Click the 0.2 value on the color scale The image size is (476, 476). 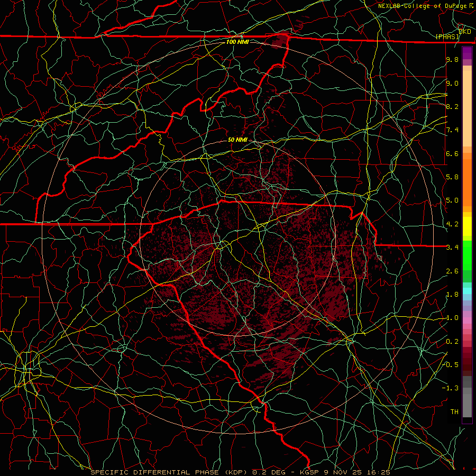click(452, 342)
